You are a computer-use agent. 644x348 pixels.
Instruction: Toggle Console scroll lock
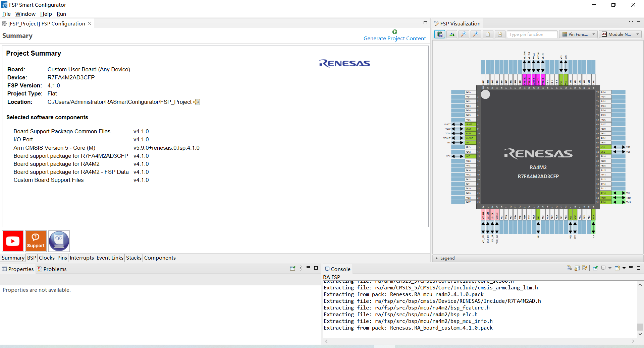click(577, 268)
